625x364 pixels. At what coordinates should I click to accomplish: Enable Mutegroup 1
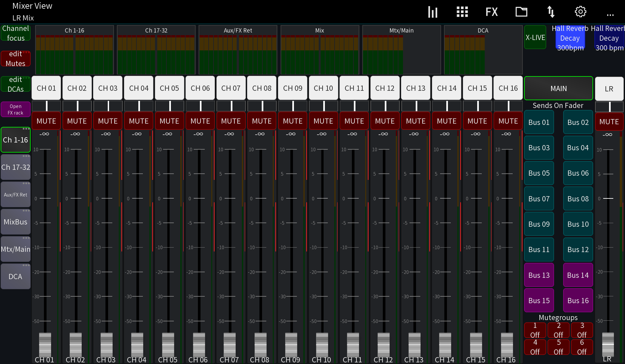535,330
